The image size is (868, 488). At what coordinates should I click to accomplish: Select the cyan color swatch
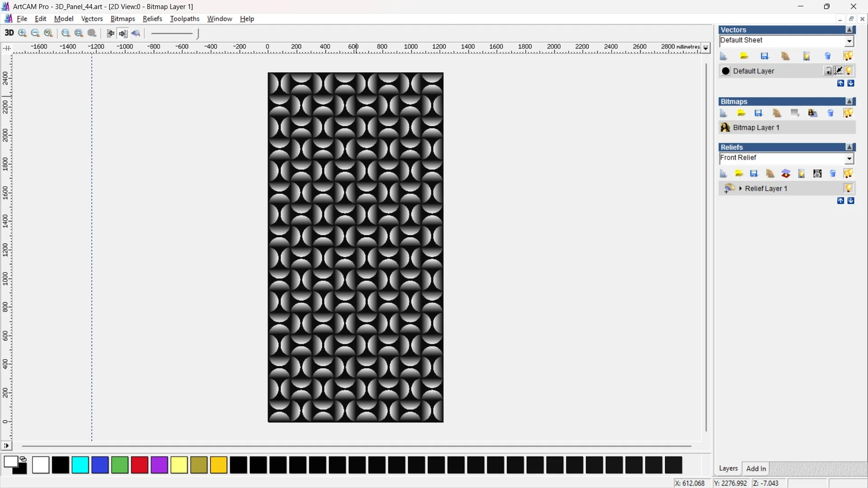coord(80,465)
